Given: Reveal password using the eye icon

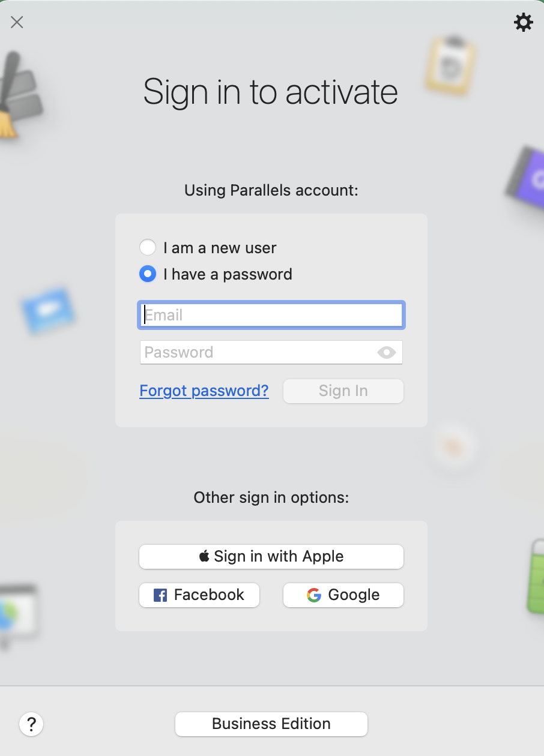Looking at the screenshot, I should click(387, 353).
